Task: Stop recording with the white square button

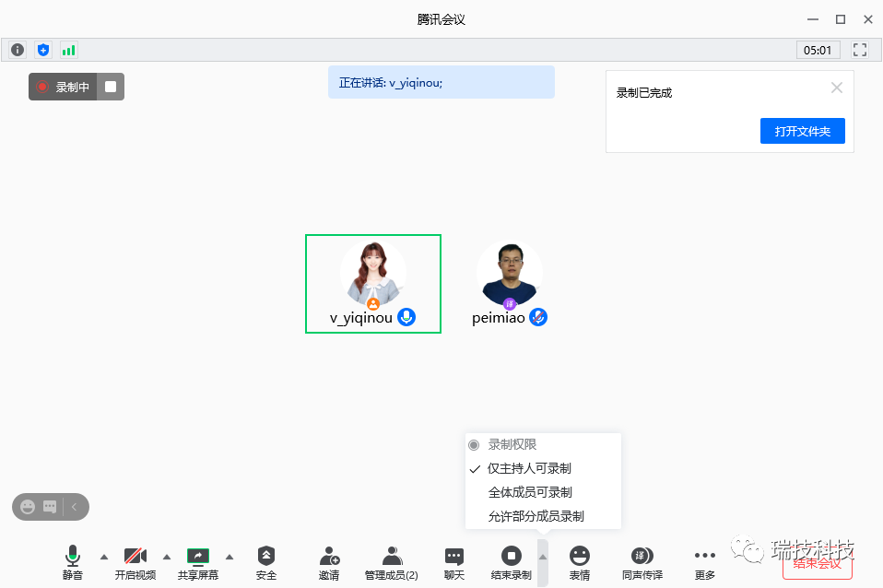Action: pos(111,87)
